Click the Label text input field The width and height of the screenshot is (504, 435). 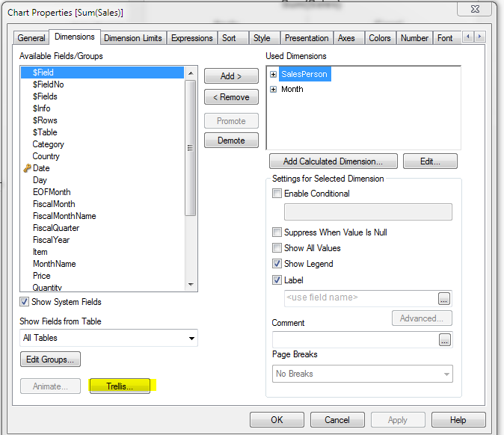[x=359, y=298]
